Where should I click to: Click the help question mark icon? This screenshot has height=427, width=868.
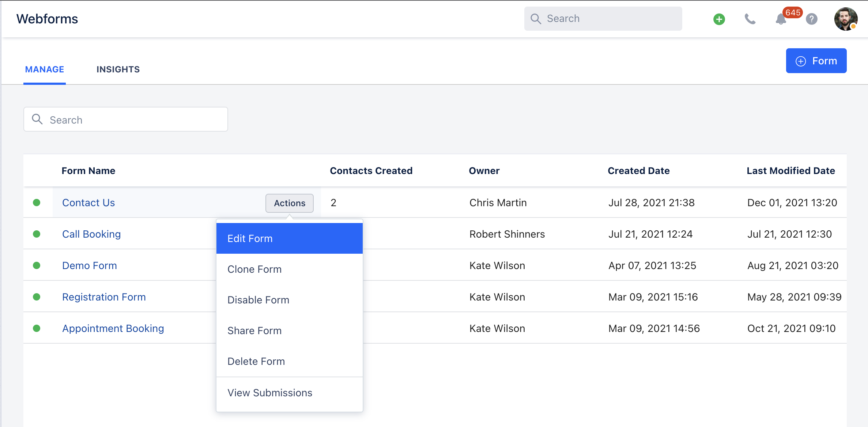(x=811, y=19)
